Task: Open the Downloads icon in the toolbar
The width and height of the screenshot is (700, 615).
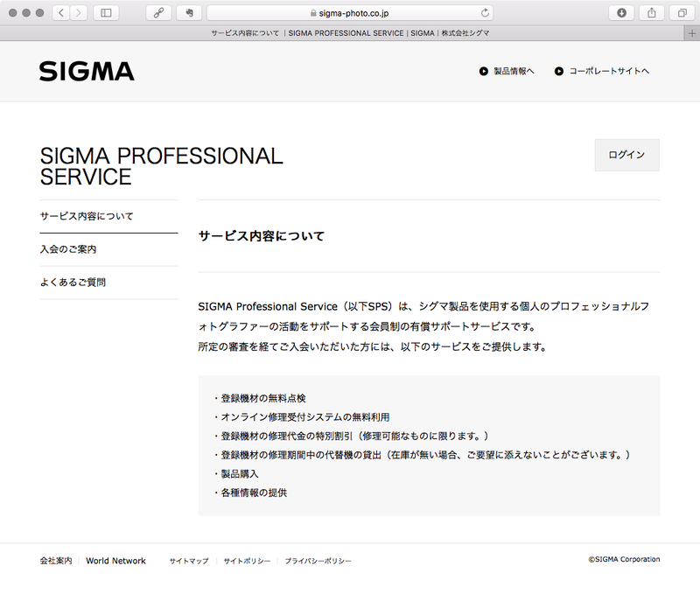Action: (x=619, y=13)
